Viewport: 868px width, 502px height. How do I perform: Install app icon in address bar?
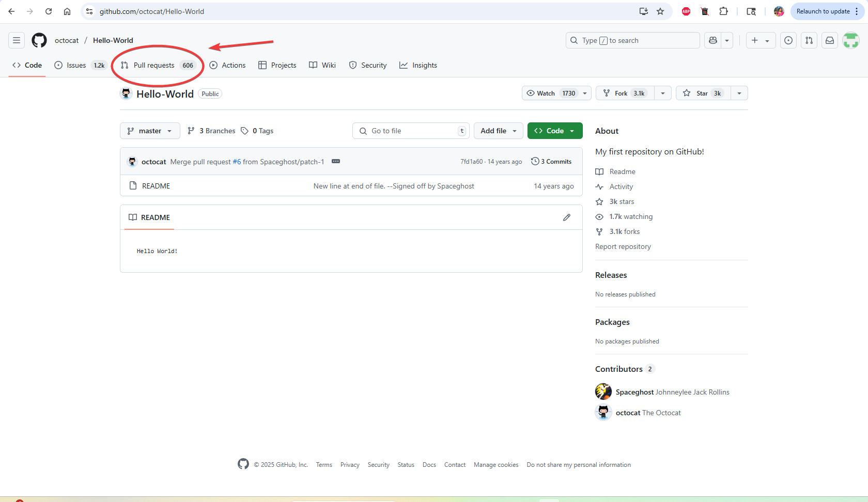(644, 11)
